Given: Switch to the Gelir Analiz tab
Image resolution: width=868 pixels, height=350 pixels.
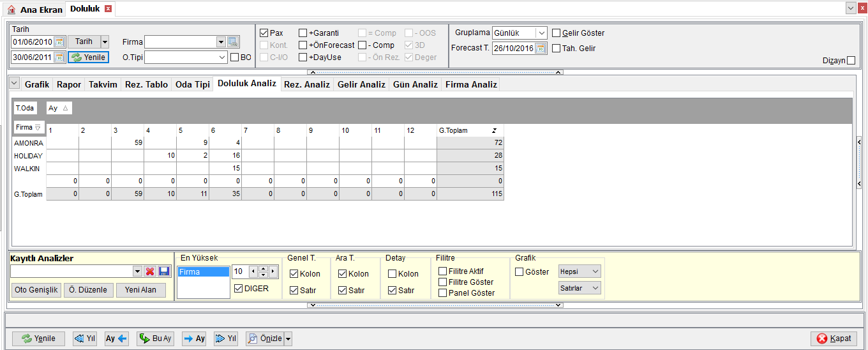Looking at the screenshot, I should (361, 84).
